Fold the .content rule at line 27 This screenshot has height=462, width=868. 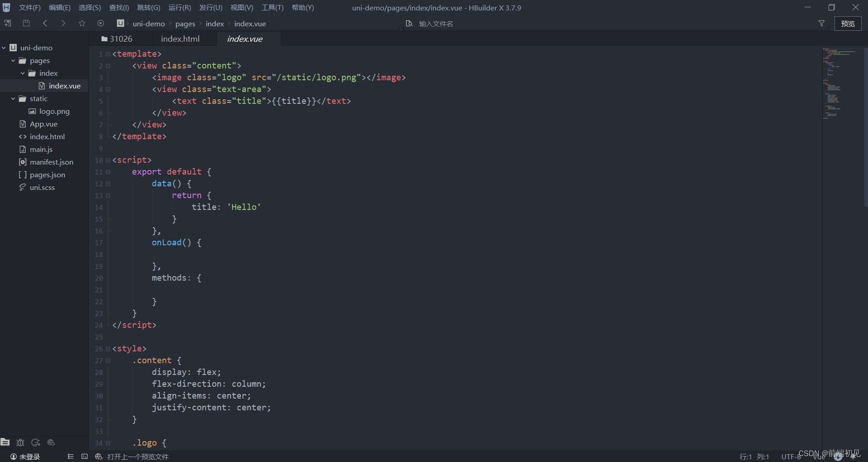pyautogui.click(x=108, y=360)
